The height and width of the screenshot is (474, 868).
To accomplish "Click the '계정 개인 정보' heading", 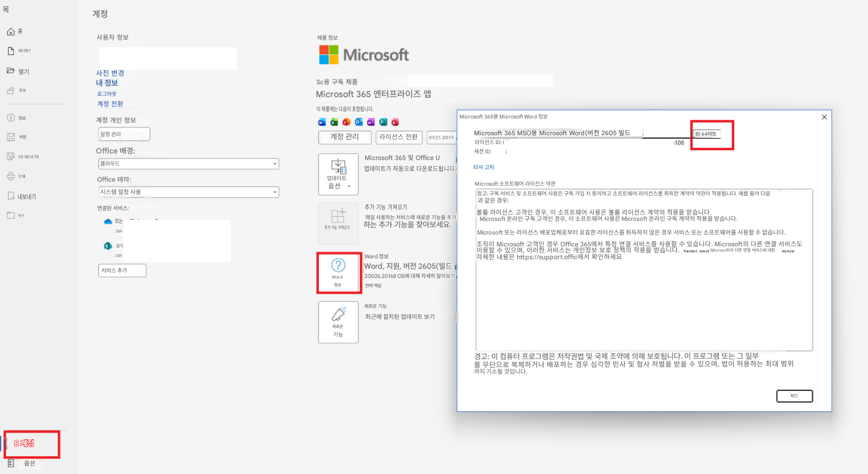I will click(x=115, y=120).
